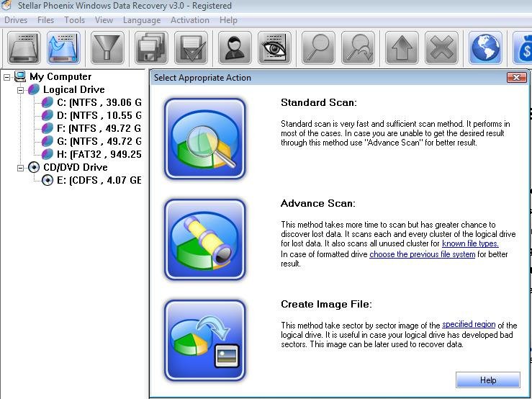Click the application icon in title bar

coord(6,5)
